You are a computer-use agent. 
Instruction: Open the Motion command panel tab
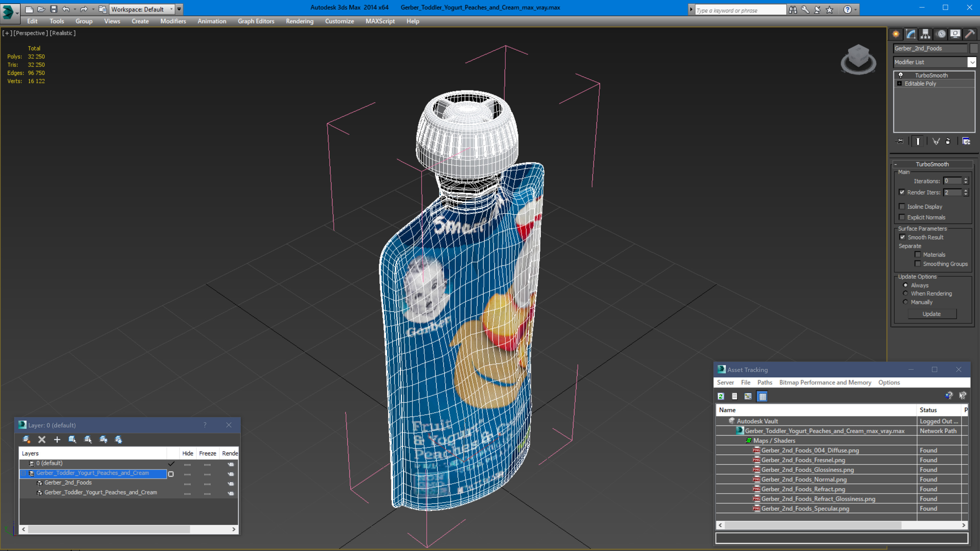(941, 34)
